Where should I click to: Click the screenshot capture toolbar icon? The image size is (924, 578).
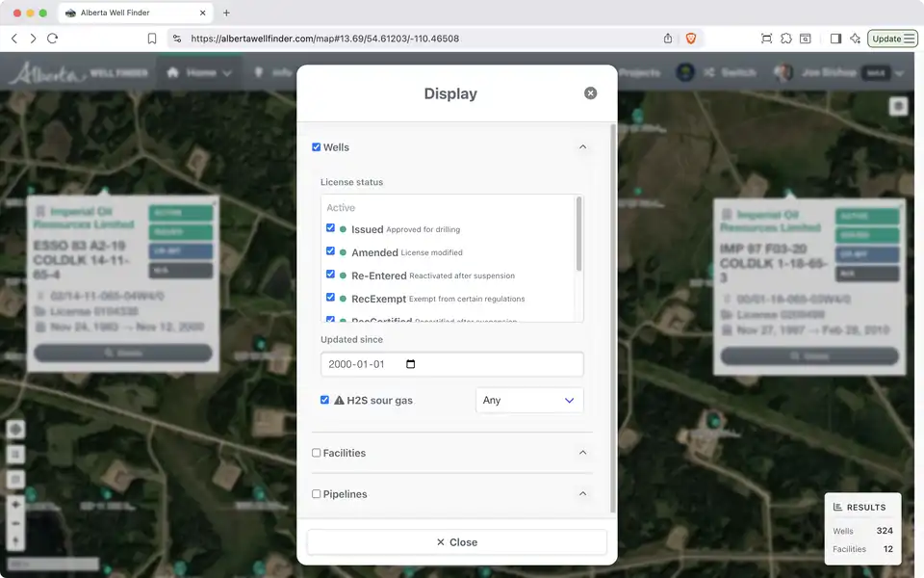click(766, 39)
